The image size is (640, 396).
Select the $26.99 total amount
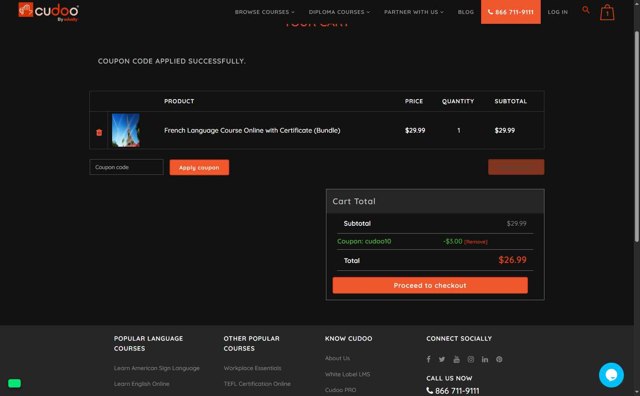[x=512, y=260]
